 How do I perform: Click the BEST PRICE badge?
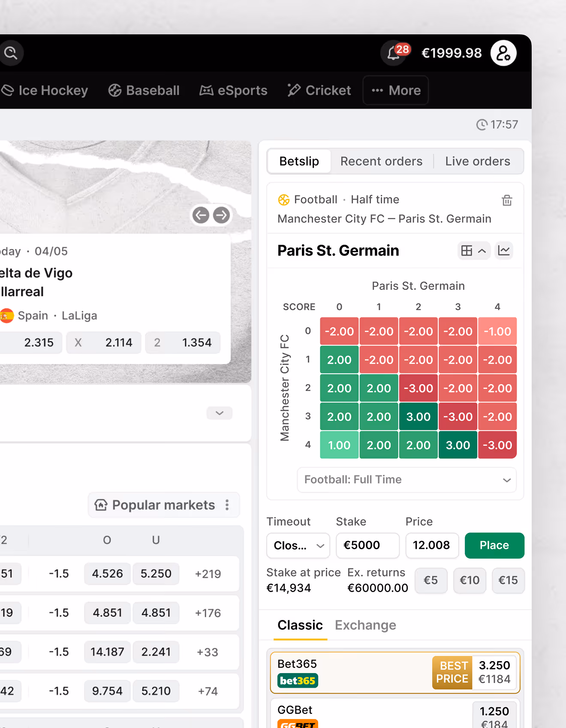click(452, 672)
